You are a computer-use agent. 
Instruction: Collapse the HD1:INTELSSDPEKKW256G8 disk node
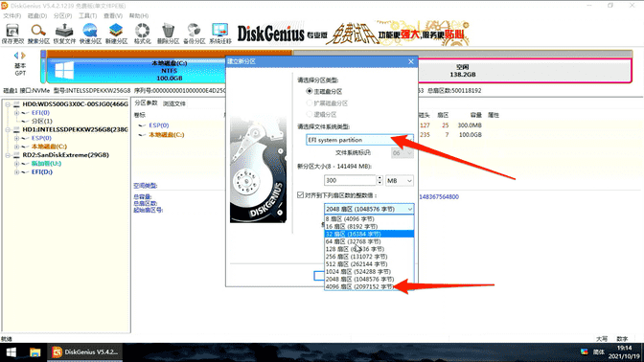click(8, 129)
